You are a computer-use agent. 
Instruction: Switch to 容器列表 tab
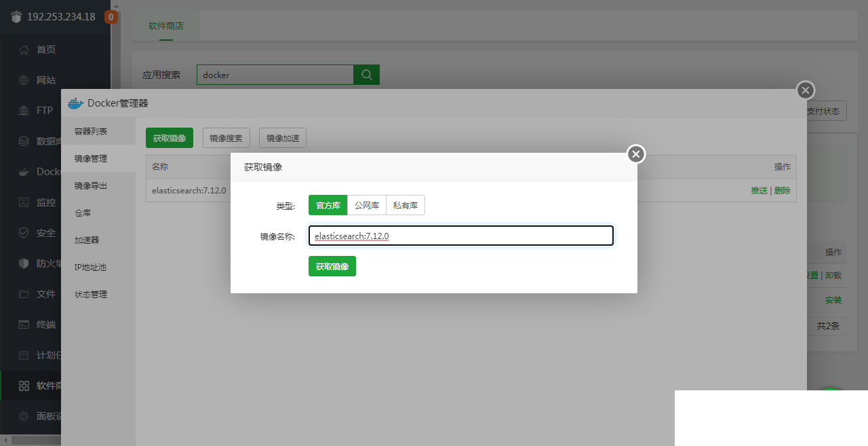[98, 131]
